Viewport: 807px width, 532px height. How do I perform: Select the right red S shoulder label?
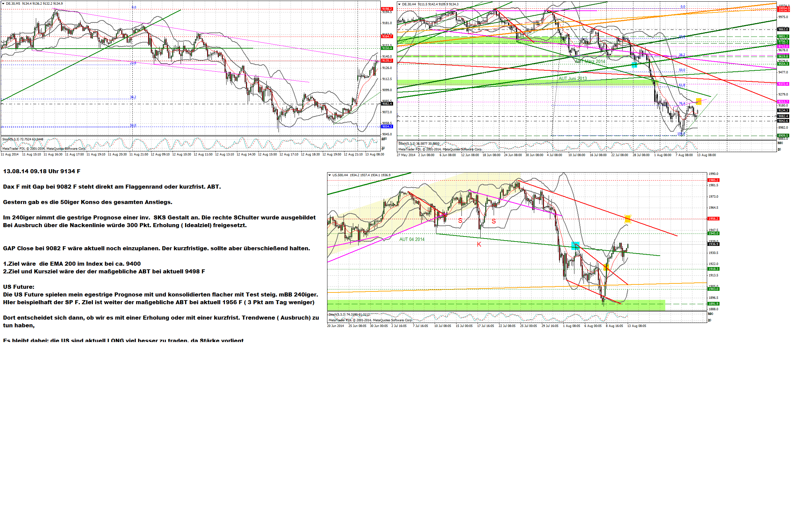tap(493, 221)
